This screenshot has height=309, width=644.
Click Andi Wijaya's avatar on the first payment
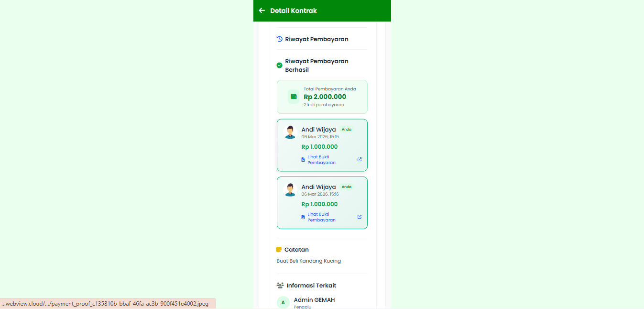[x=290, y=132]
